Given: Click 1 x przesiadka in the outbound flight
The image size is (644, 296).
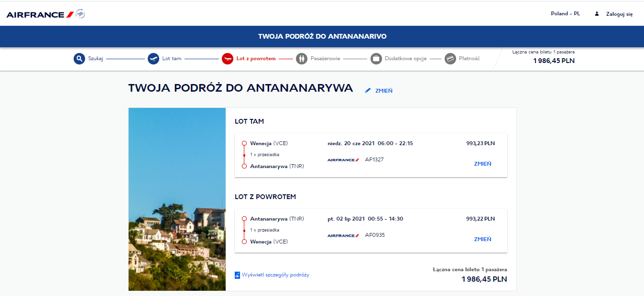Looking at the screenshot, I should click(x=264, y=155).
